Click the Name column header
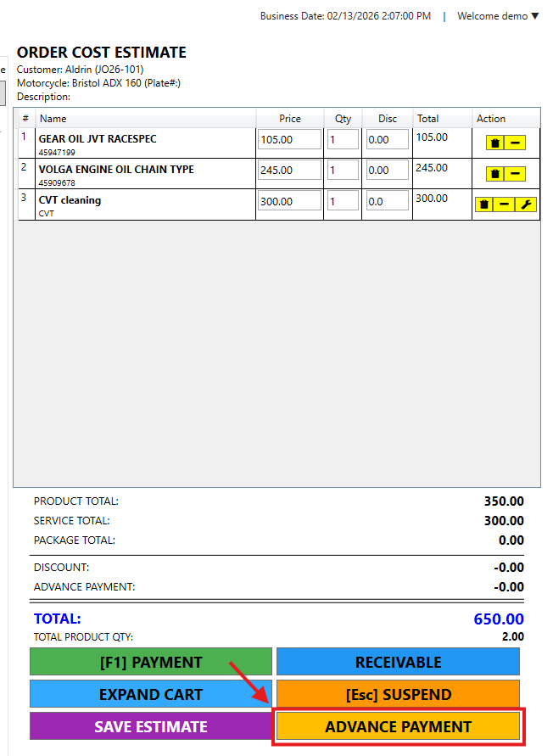Viewport: 553px width, 756px height. pyautogui.click(x=53, y=119)
